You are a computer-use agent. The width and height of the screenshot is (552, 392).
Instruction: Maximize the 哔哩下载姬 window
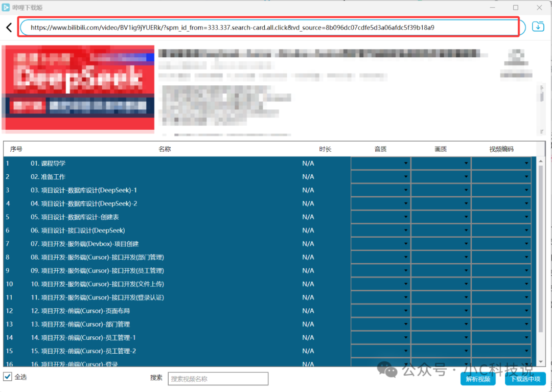(x=516, y=7)
